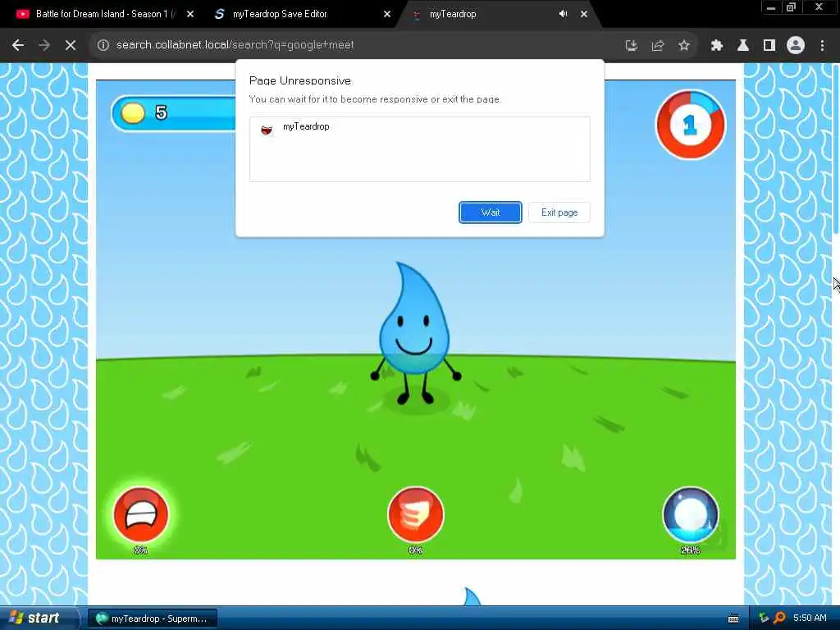Viewport: 840px width, 630px height.
Task: Go back with the browser back arrow
Action: pos(18,46)
